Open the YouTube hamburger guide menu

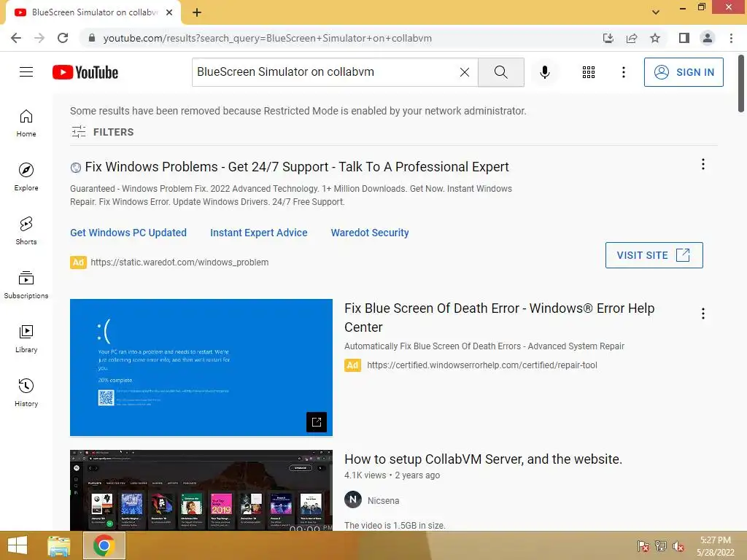click(x=26, y=72)
